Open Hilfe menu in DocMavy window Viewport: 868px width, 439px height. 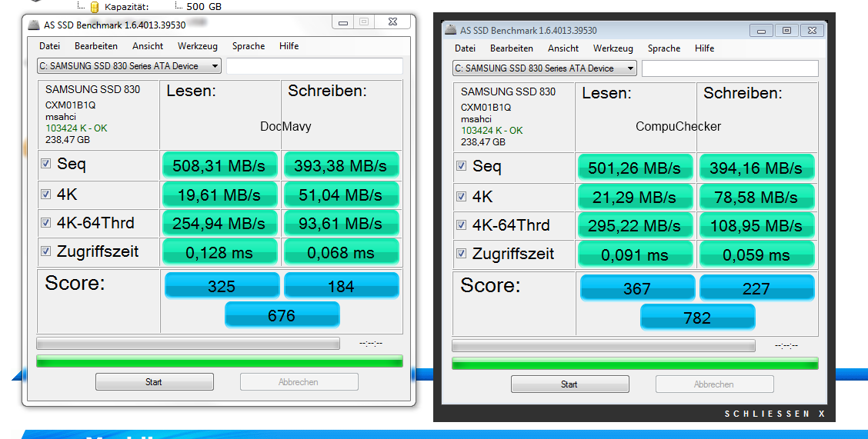tap(289, 46)
